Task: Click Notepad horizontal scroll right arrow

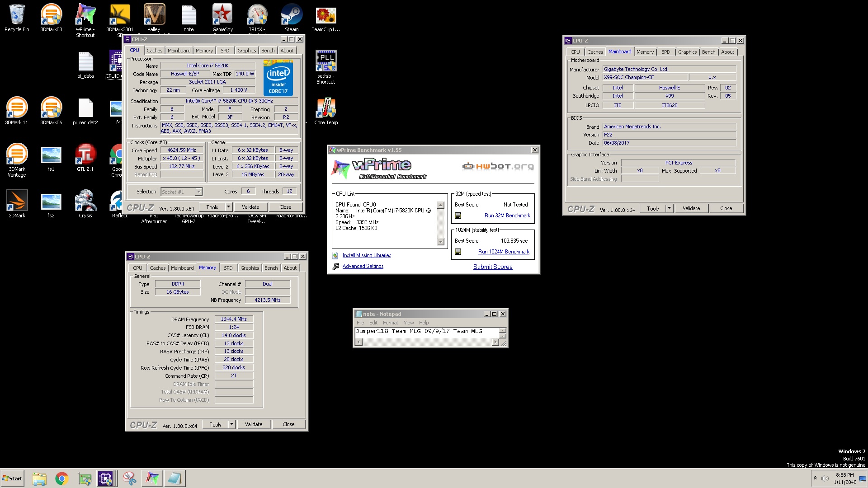Action: tap(495, 342)
